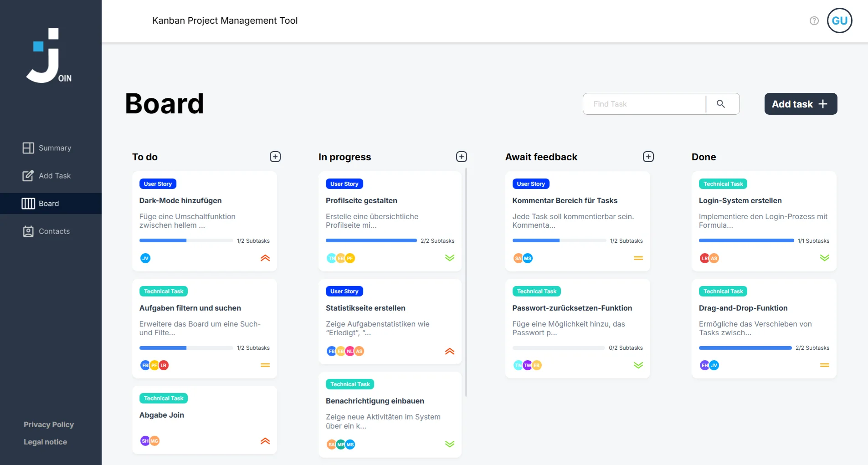This screenshot has height=465, width=868.
Task: Click MS avatar on Benachrichtigung einbauen
Action: 350,445
